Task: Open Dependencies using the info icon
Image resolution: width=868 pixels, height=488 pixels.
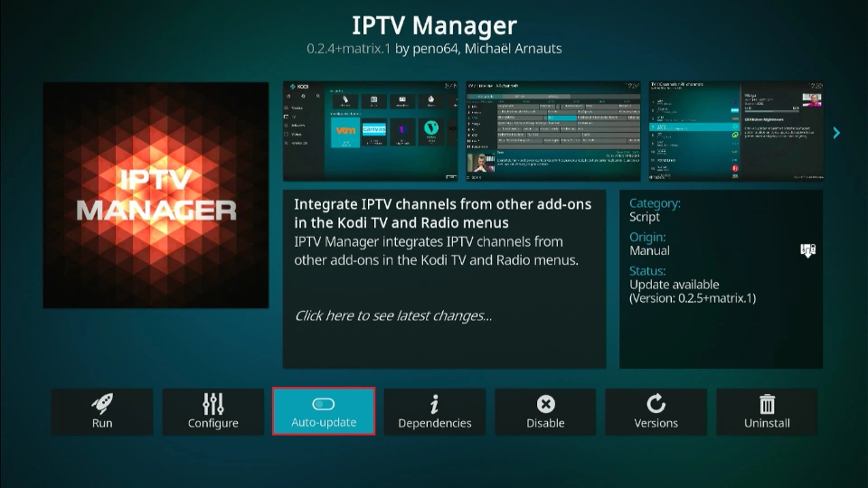Action: [434, 404]
